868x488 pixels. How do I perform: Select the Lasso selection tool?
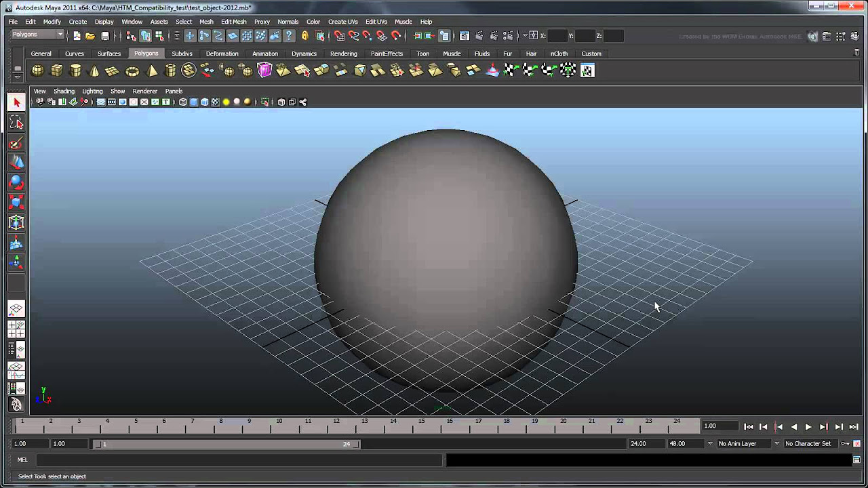tap(16, 123)
